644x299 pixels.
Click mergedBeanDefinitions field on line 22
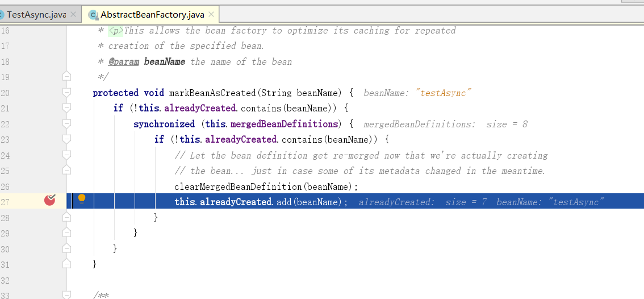pos(284,124)
